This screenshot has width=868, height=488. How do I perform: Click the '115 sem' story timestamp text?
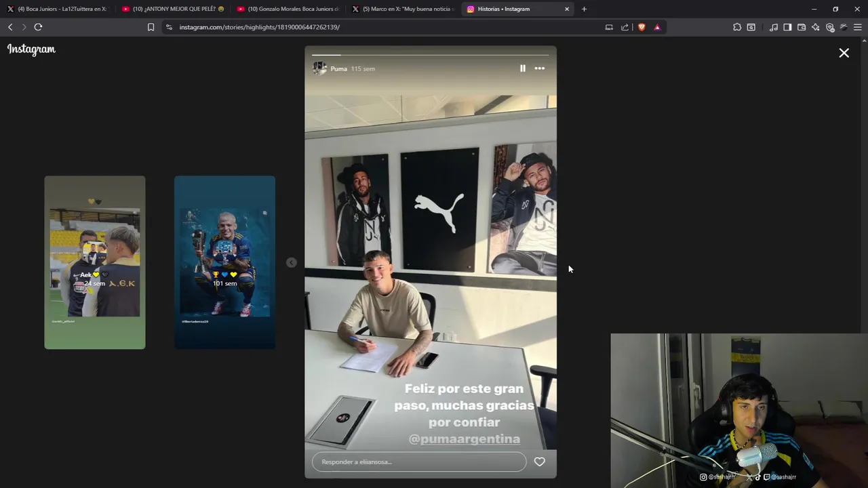click(363, 68)
